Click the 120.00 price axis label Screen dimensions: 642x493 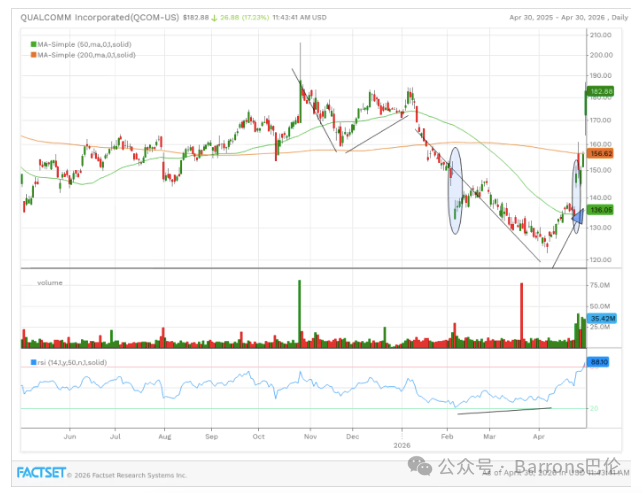point(600,260)
